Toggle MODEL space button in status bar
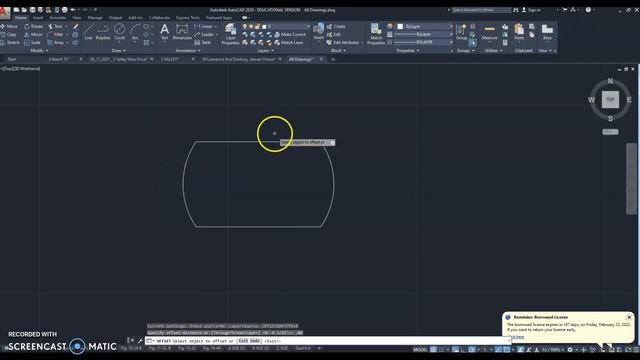Image resolution: width=640 pixels, height=360 pixels. pos(420,349)
